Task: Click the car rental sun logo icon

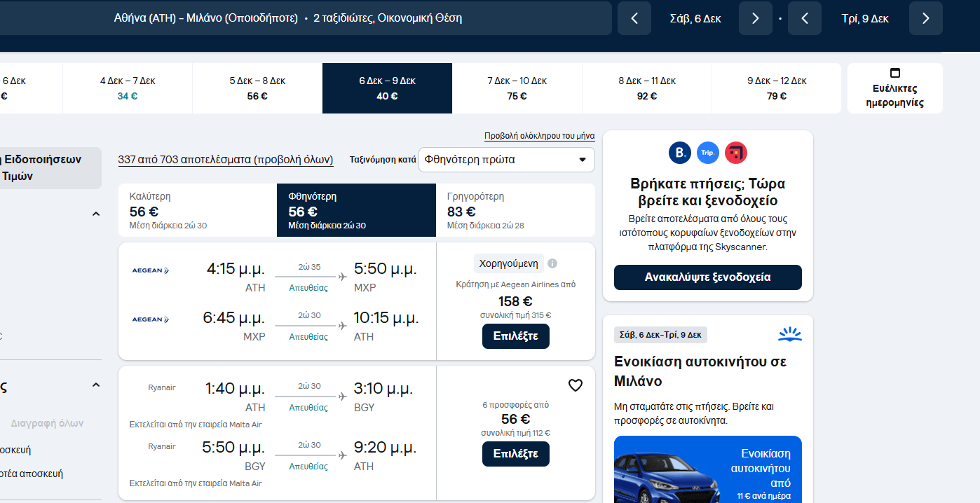Action: click(789, 334)
